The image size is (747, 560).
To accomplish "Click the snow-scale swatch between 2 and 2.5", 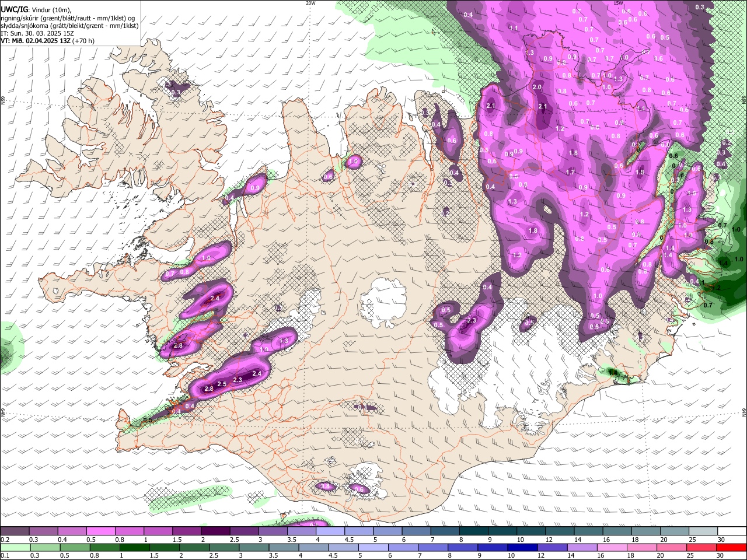I will pos(215,531).
